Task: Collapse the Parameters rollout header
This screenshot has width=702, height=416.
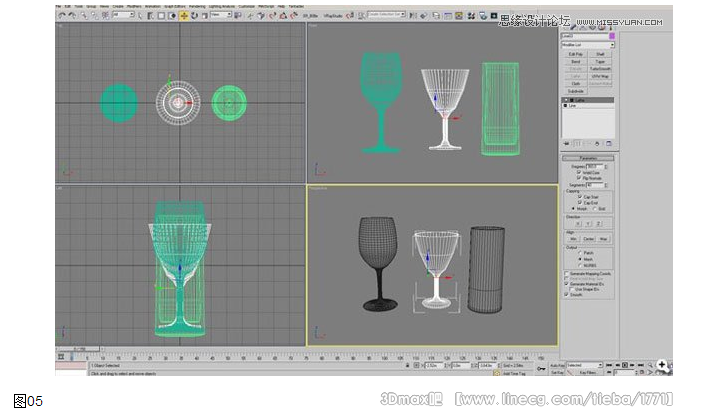Action: pyautogui.click(x=588, y=158)
